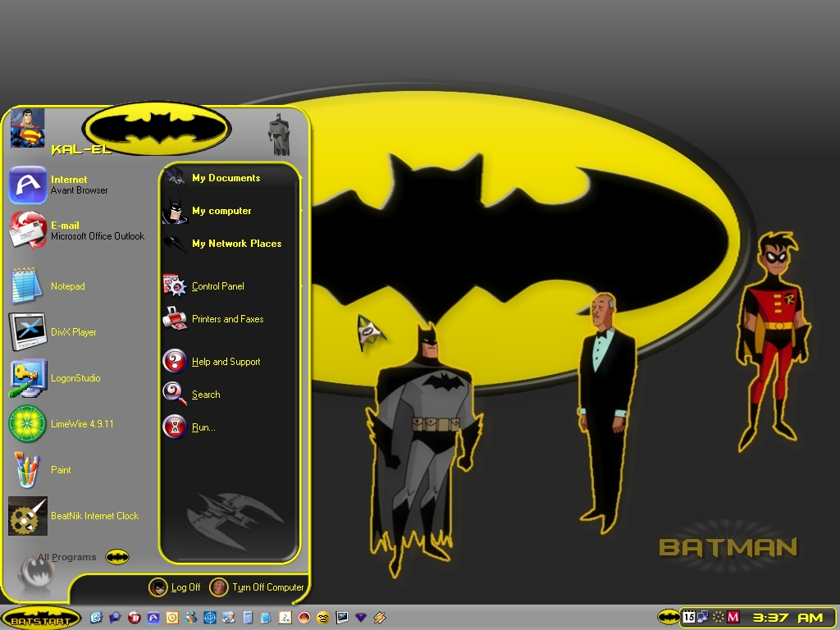Click the Superman user account picture
This screenshot has height=630, width=840.
(27, 128)
